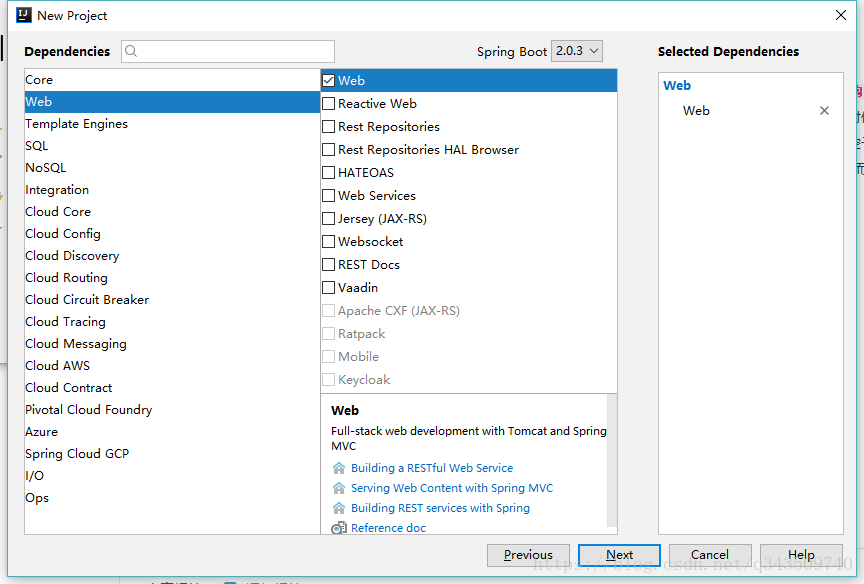Open the Spring Boot version dropdown

pyautogui.click(x=577, y=51)
